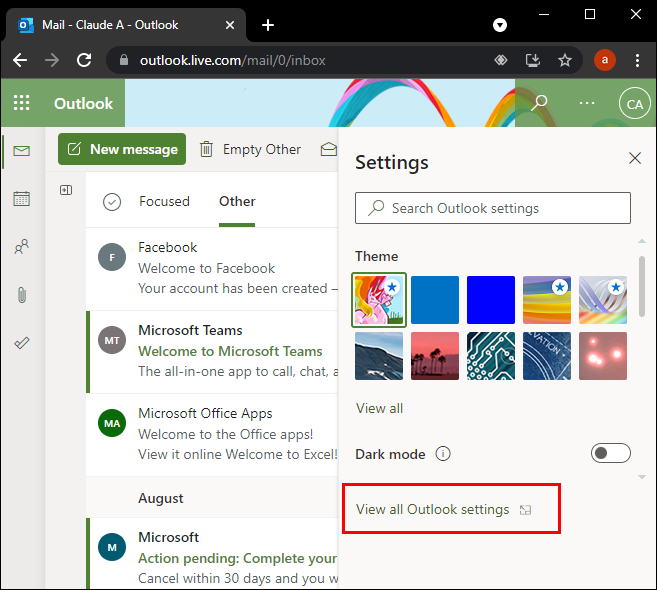Click the MA sender avatar

[112, 423]
